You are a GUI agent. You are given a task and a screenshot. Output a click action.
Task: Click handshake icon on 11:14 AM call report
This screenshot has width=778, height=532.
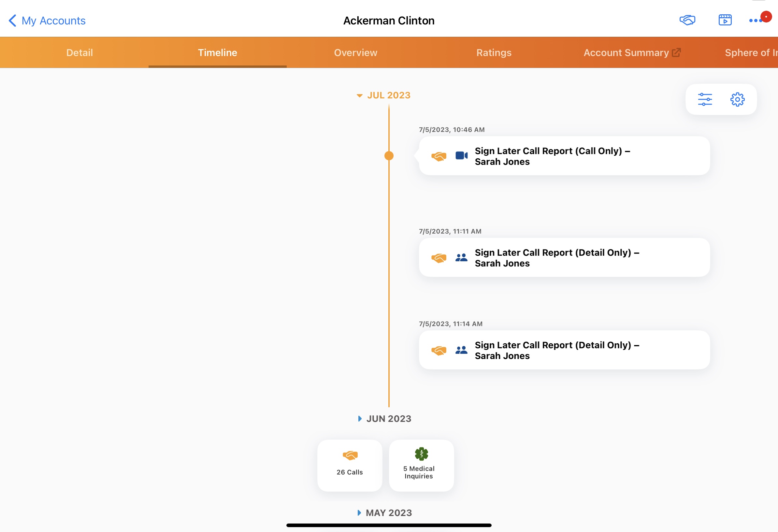coord(439,350)
